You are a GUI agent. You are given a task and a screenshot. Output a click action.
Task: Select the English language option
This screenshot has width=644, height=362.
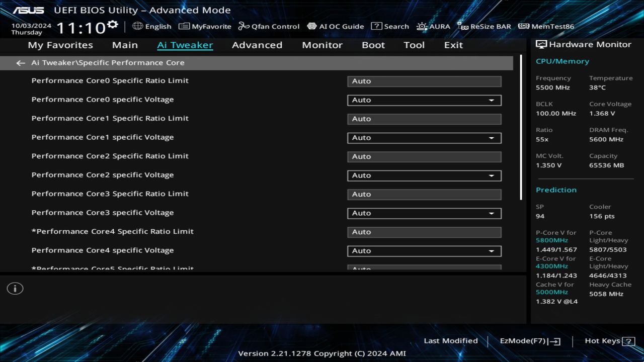pyautogui.click(x=152, y=26)
